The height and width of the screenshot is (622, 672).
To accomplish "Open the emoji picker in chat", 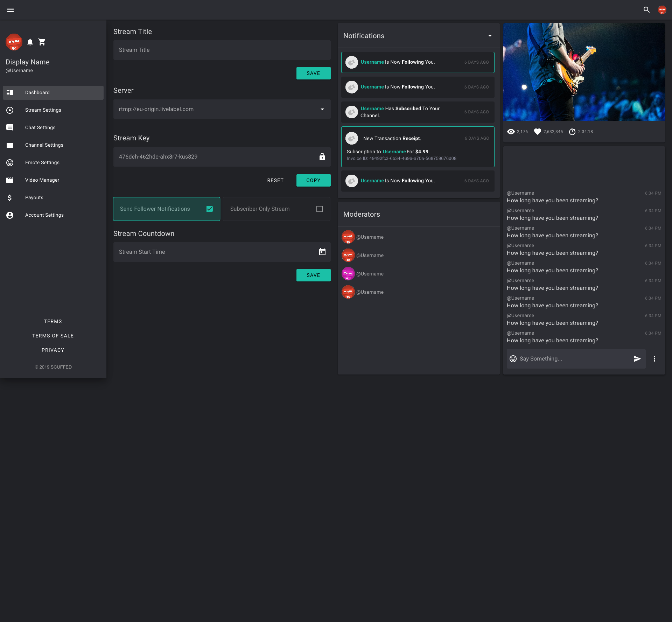I will pos(512,358).
